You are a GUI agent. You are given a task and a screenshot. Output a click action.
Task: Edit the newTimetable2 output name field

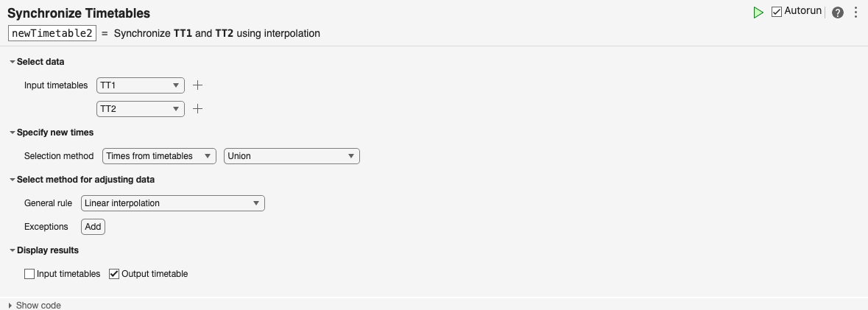[52, 33]
